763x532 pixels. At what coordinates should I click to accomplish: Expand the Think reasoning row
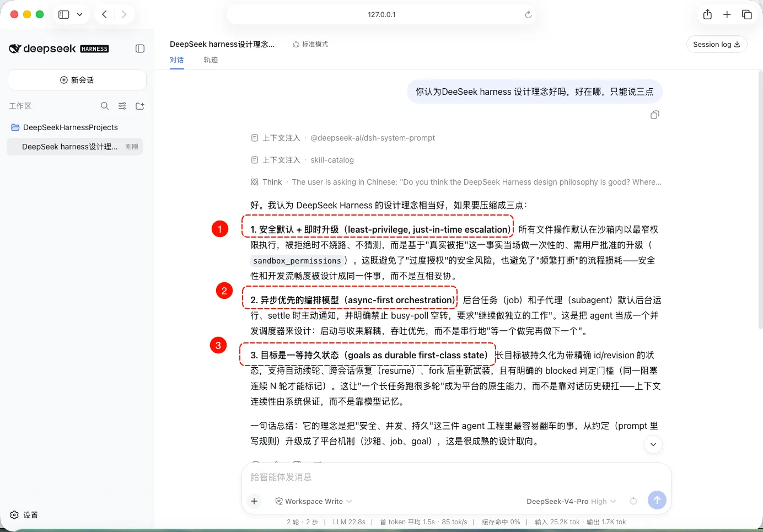click(x=456, y=182)
